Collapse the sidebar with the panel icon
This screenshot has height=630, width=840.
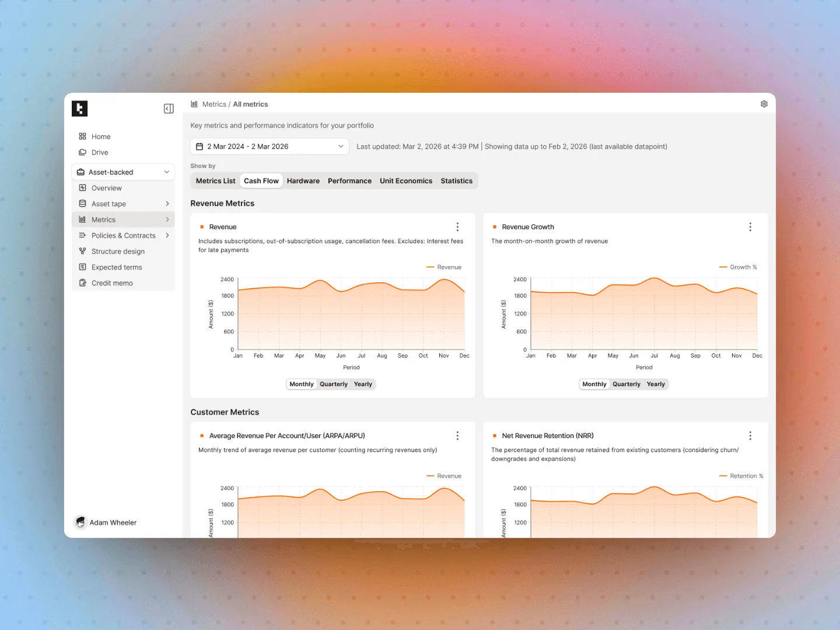point(169,108)
